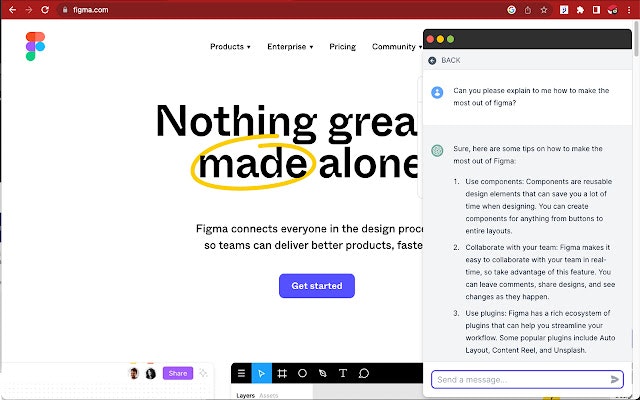Close the chat panel with the red dot
The width and height of the screenshot is (640, 400).
[430, 39]
